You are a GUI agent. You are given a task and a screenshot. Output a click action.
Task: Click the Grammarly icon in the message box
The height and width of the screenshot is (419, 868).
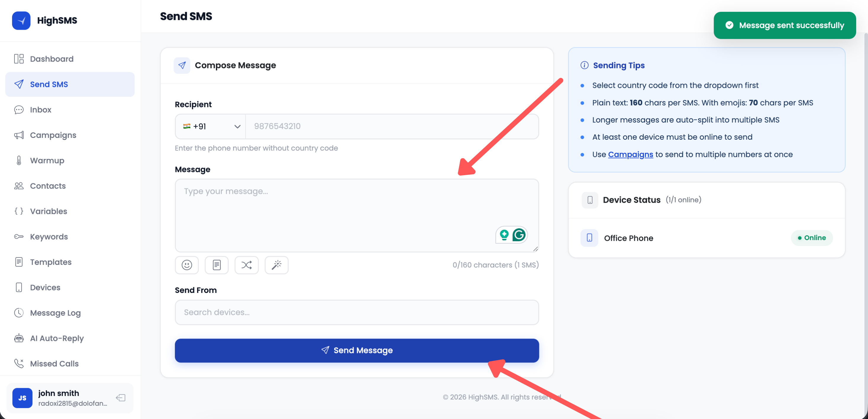click(519, 235)
